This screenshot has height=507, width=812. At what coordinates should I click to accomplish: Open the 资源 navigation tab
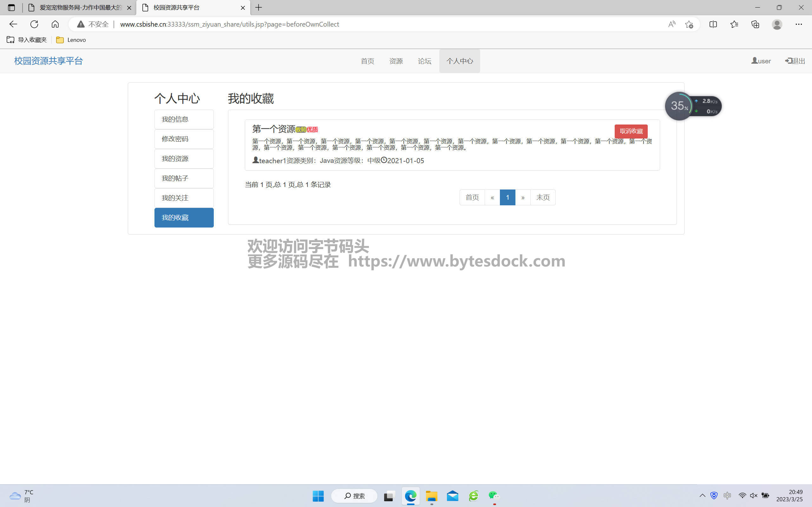[x=396, y=61]
